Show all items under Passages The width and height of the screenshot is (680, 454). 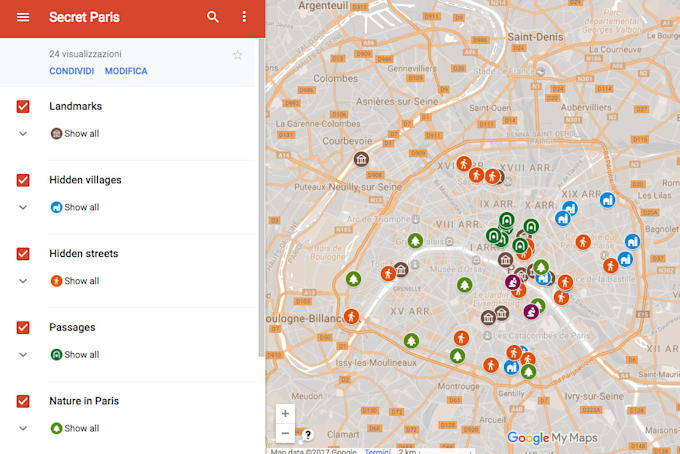coord(81,355)
